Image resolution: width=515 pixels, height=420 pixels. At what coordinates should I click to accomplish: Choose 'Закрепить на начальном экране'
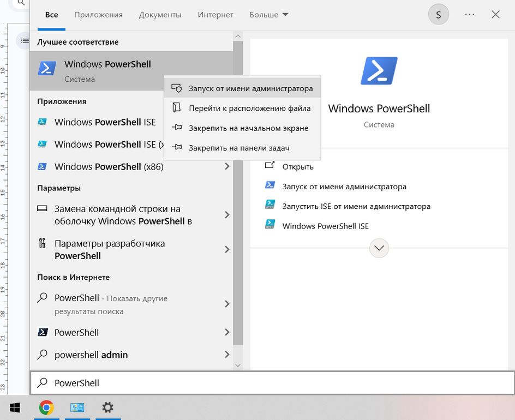click(242, 128)
